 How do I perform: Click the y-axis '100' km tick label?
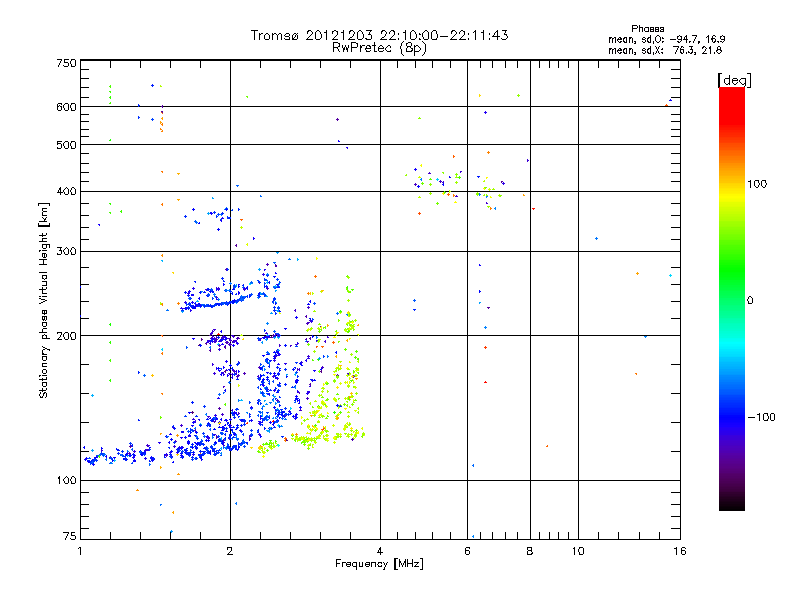pos(66,481)
